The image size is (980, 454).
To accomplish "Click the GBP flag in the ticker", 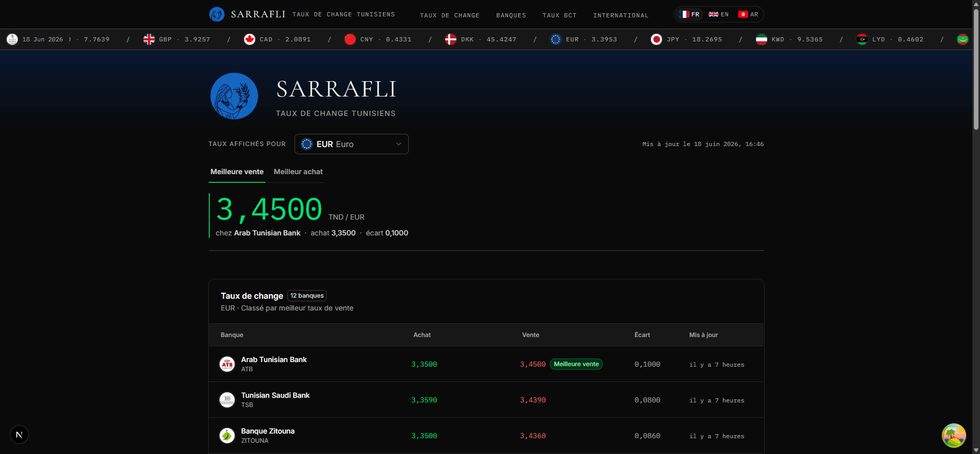I will pyautogui.click(x=149, y=39).
